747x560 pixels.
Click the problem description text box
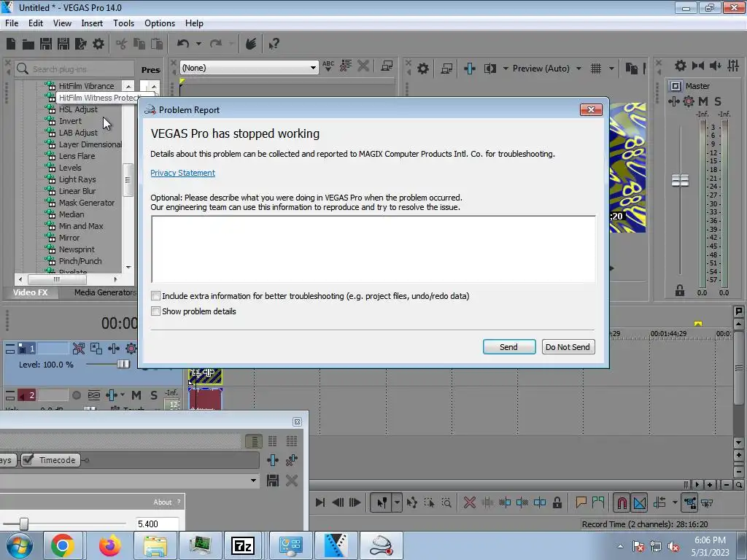373,249
